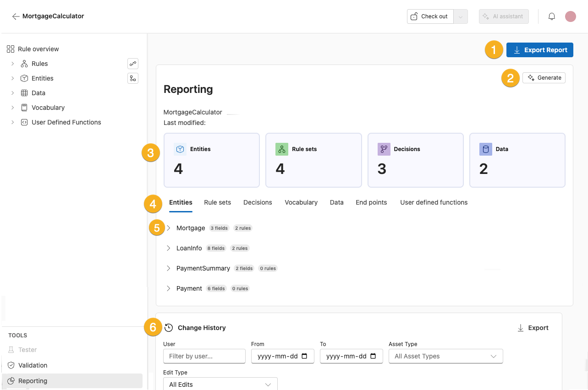588x390 pixels.
Task: Switch to the Data tab
Action: (337, 202)
